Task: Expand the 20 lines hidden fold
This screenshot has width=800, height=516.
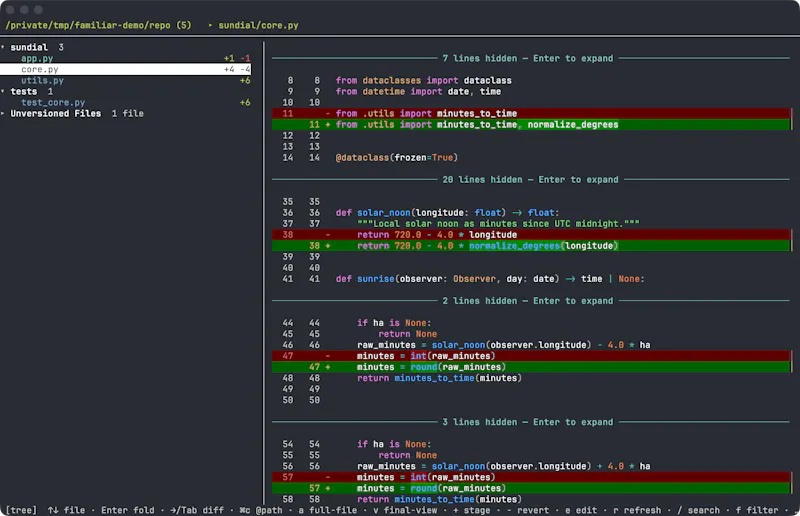Action: [530, 180]
